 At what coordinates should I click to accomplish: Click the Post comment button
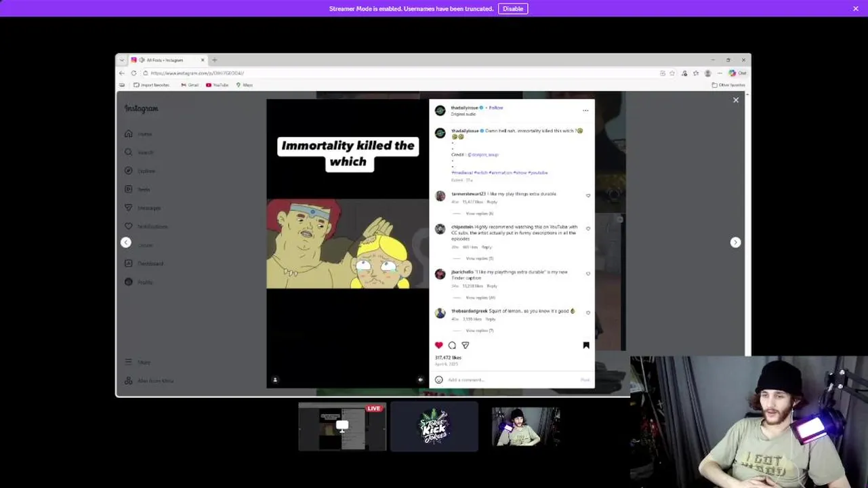[585, 380]
